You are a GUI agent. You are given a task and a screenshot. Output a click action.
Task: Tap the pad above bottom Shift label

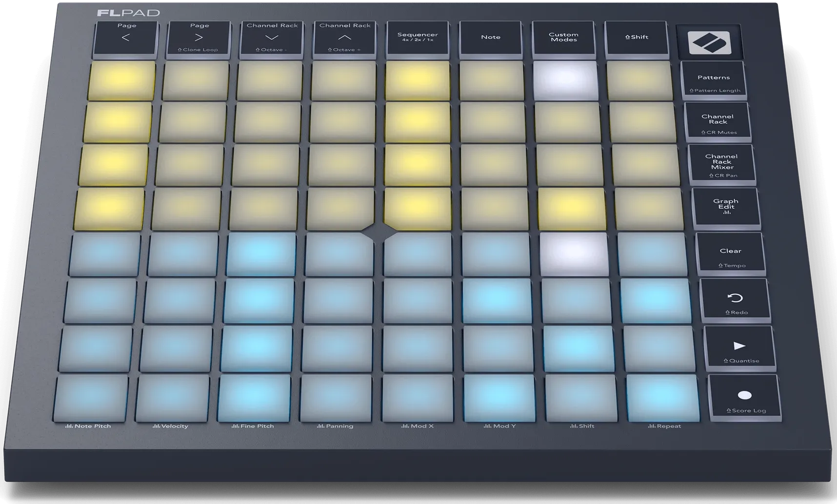(581, 397)
